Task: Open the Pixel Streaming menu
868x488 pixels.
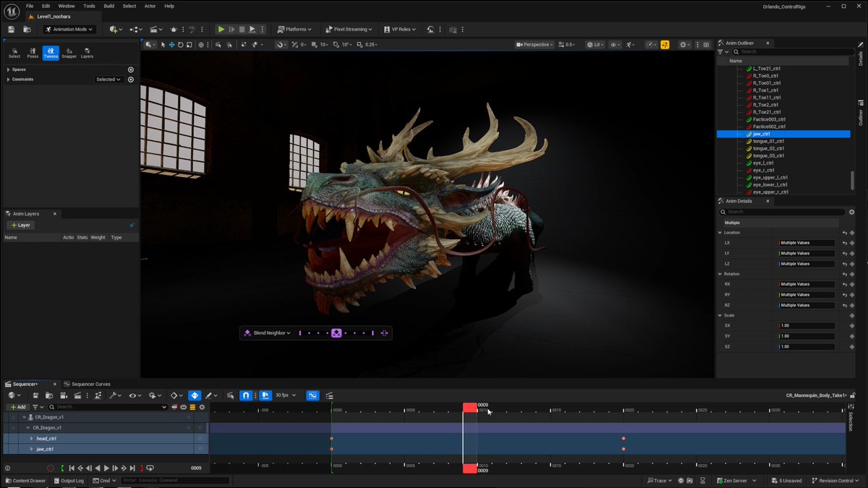Action: [x=349, y=30]
